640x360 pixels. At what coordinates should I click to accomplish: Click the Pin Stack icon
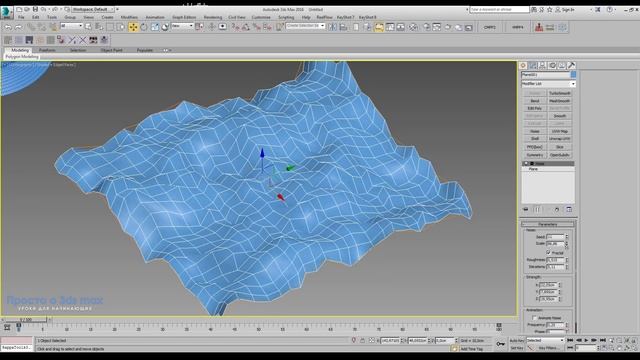pyautogui.click(x=526, y=209)
